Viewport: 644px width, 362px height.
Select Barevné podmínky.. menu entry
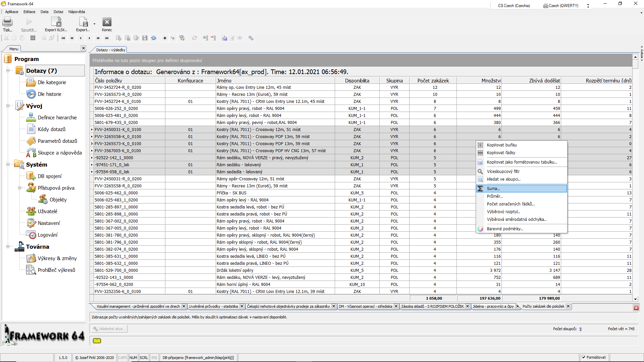(x=522, y=229)
